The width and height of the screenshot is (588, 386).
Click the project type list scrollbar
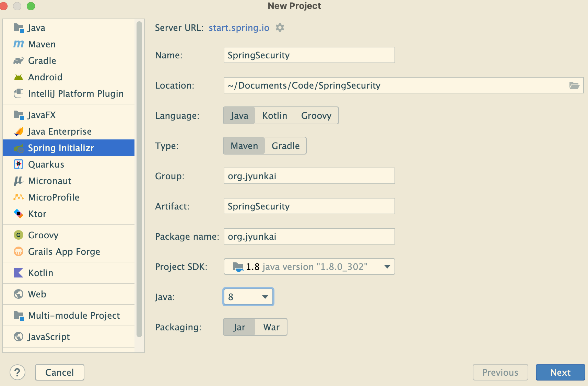tap(139, 179)
